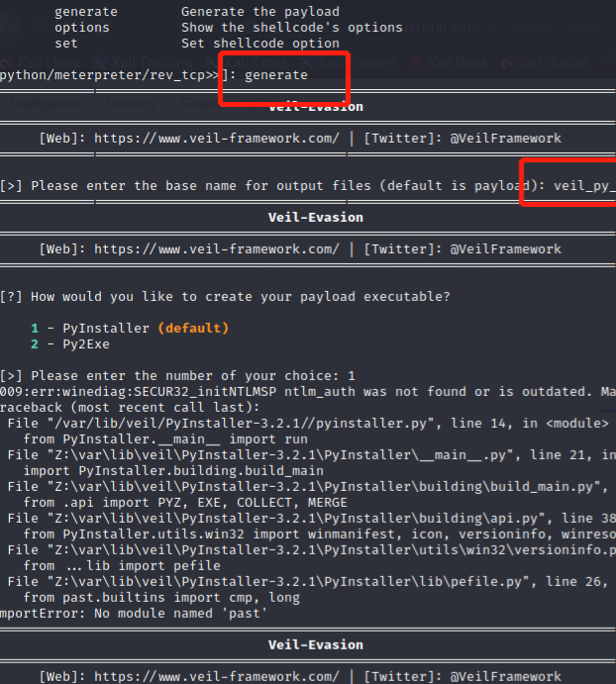
Task: Click the typed 'generate' after the rev_tcp prompt
Action: pos(276,75)
